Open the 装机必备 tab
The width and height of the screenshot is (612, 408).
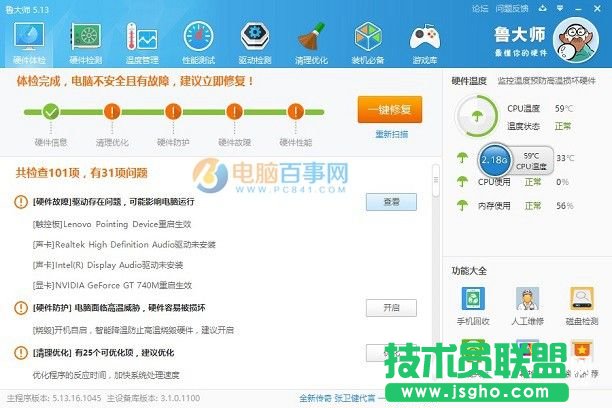[x=368, y=43]
